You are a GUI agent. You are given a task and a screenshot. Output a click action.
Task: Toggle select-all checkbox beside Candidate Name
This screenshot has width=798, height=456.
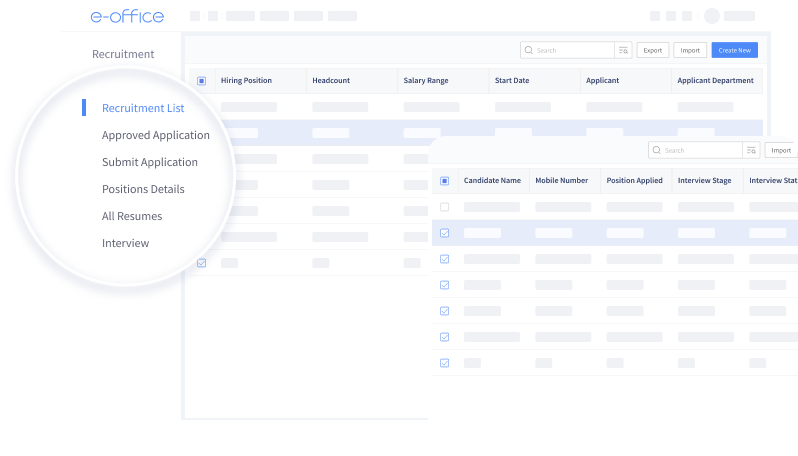[444, 181]
